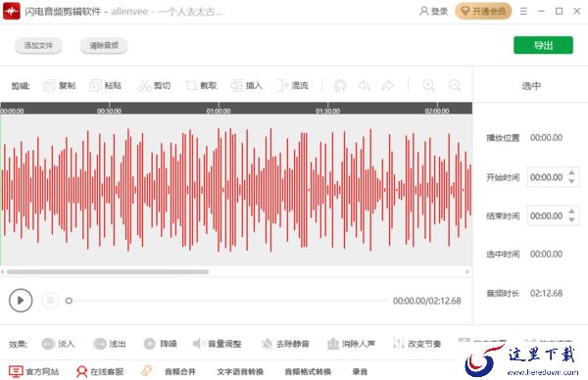Apply Remove Silence (去除静音) effect
This screenshot has height=380, width=588.
coord(285,344)
